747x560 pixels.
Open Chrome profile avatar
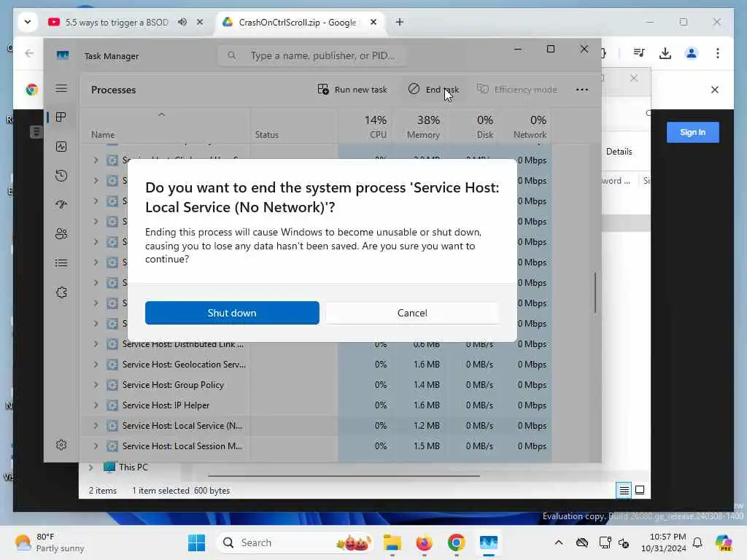click(x=692, y=53)
